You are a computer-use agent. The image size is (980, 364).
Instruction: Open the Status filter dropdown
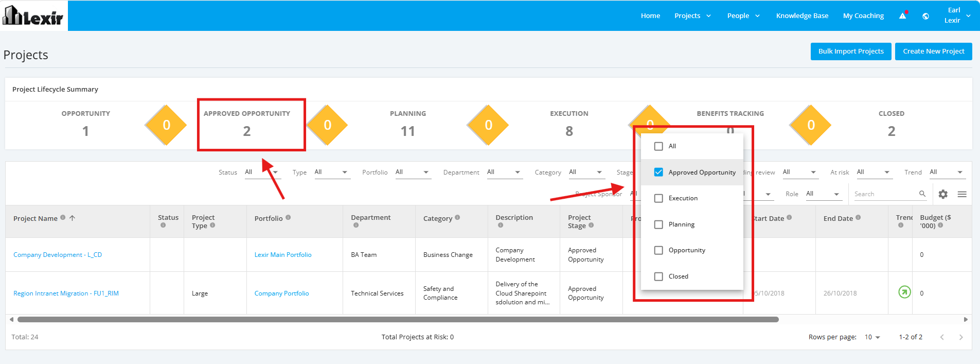click(262, 172)
